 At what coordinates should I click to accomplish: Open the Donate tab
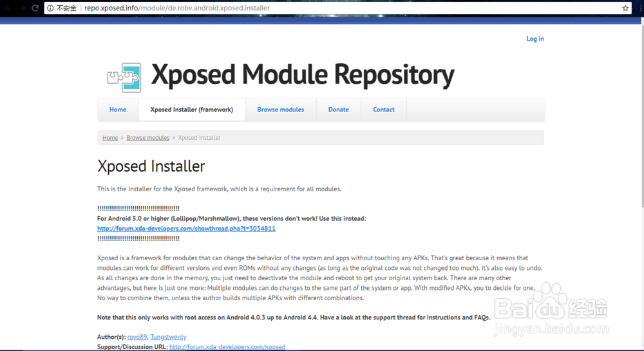click(x=339, y=109)
